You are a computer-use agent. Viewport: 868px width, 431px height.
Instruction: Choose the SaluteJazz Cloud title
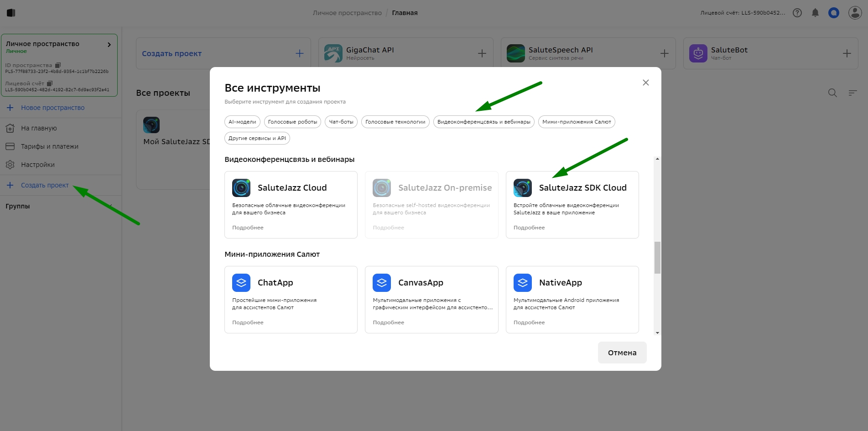[x=292, y=187]
